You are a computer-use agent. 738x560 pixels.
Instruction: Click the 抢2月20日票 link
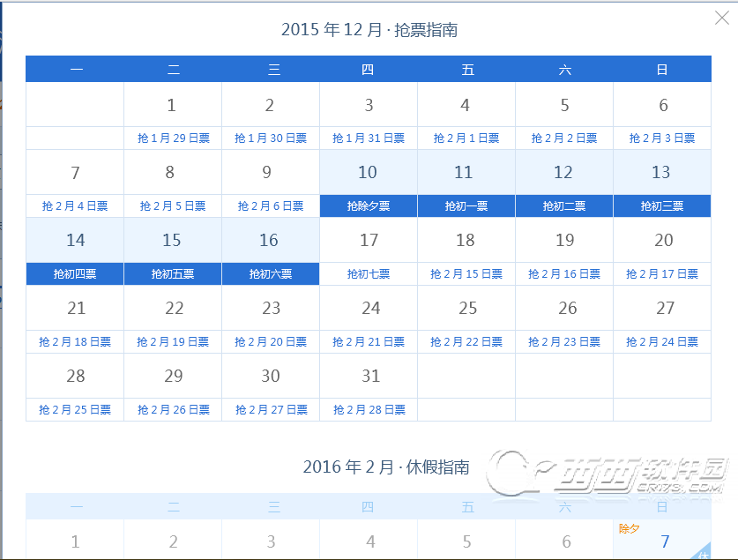(271, 341)
